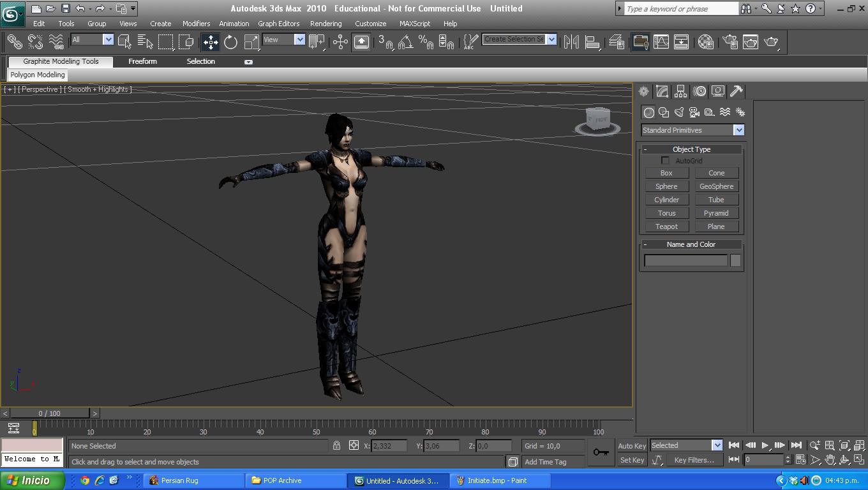Toggle the Angle Snap button

click(405, 42)
